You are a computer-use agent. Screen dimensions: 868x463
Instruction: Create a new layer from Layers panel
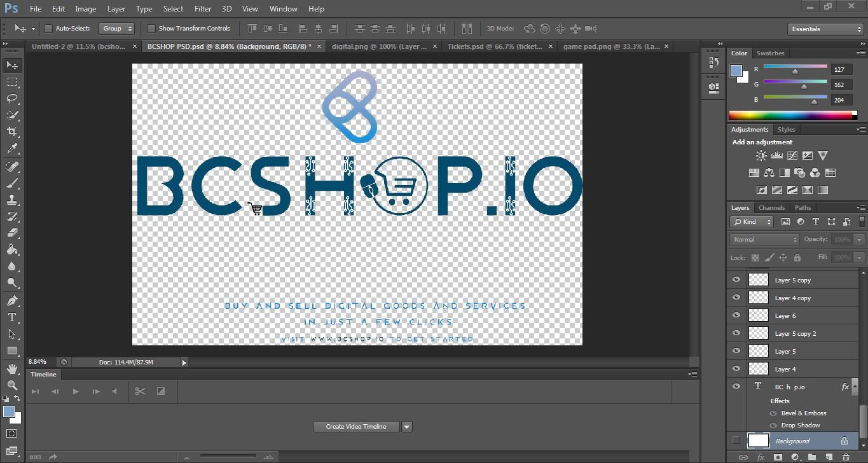tap(829, 457)
